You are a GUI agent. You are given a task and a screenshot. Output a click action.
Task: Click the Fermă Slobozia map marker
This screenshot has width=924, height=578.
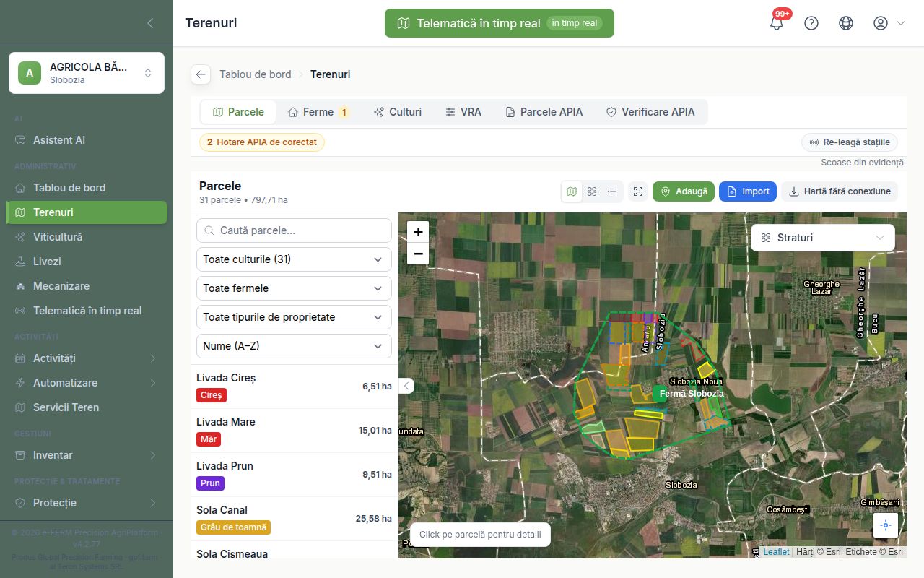[x=659, y=394]
